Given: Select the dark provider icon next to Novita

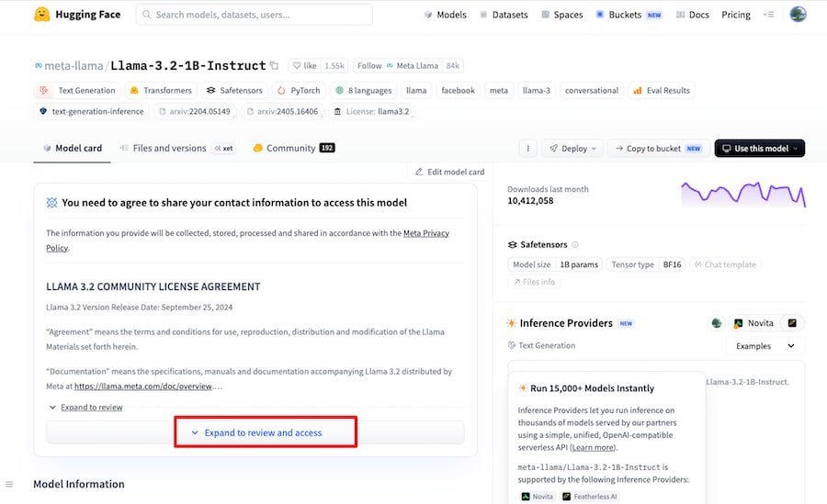Looking at the screenshot, I should click(x=792, y=323).
